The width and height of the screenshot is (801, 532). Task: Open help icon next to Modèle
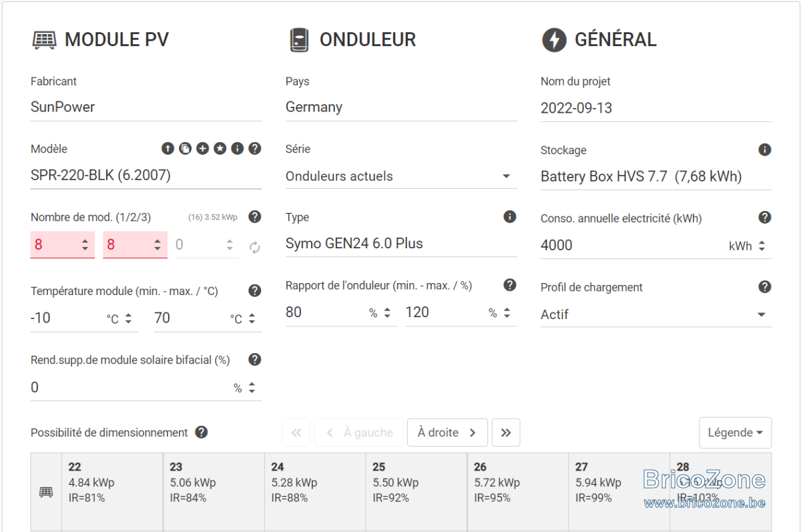[254, 149]
